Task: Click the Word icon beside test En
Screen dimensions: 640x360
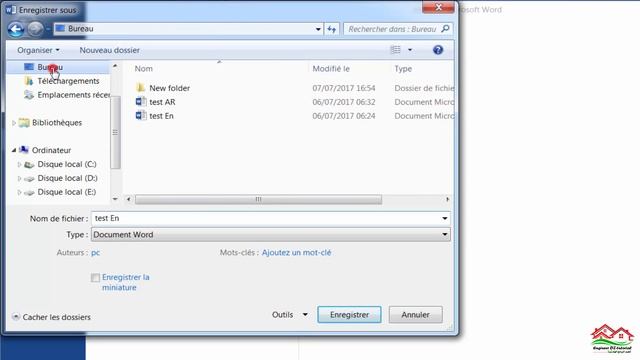Action: pyautogui.click(x=141, y=116)
